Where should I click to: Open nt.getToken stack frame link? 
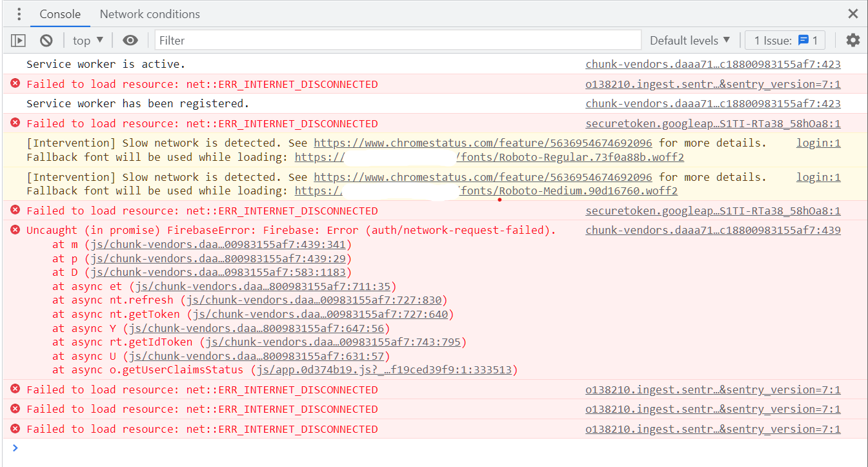[320, 315]
